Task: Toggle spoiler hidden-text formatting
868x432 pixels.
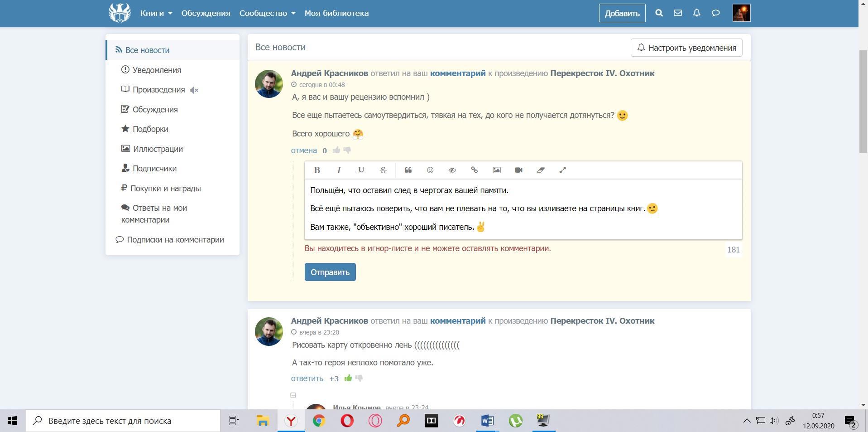Action: (452, 170)
